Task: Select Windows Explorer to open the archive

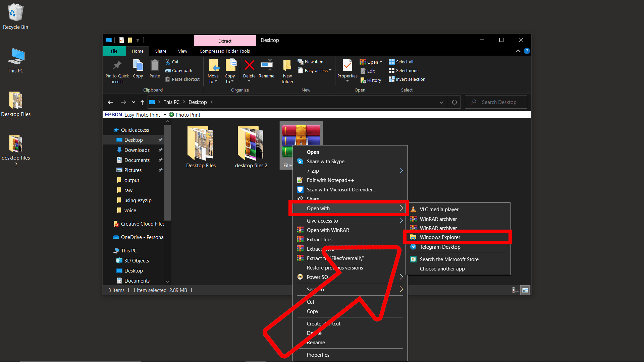Action: (440, 237)
